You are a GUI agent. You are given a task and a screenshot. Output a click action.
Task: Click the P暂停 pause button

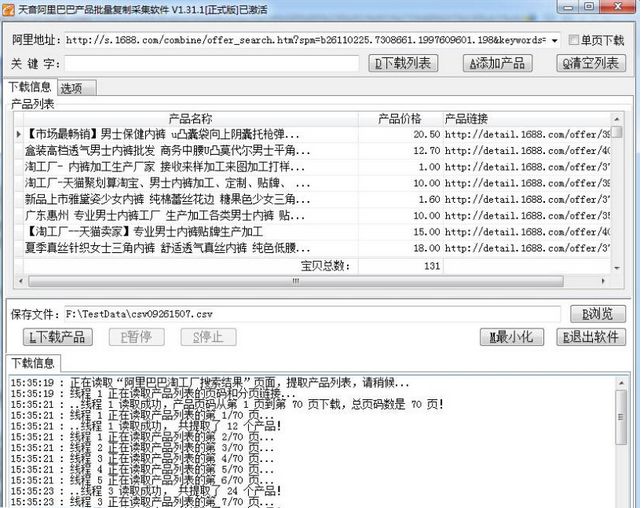click(x=137, y=337)
